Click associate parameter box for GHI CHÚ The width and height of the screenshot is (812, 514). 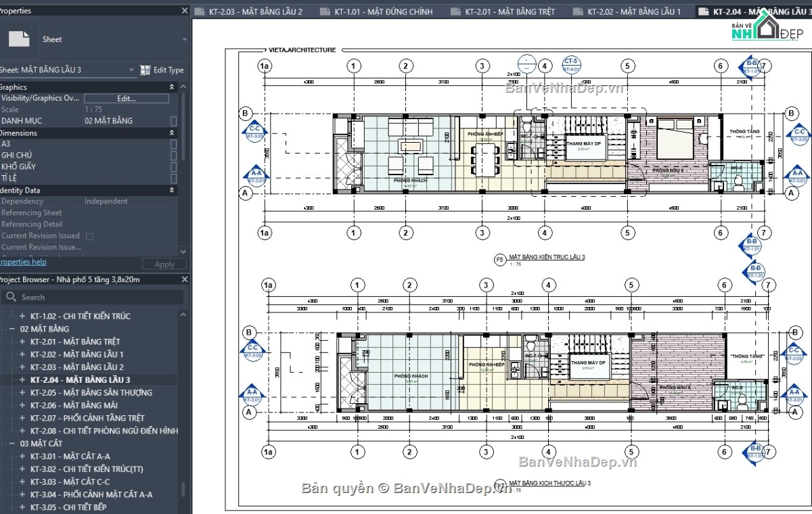coord(174,156)
